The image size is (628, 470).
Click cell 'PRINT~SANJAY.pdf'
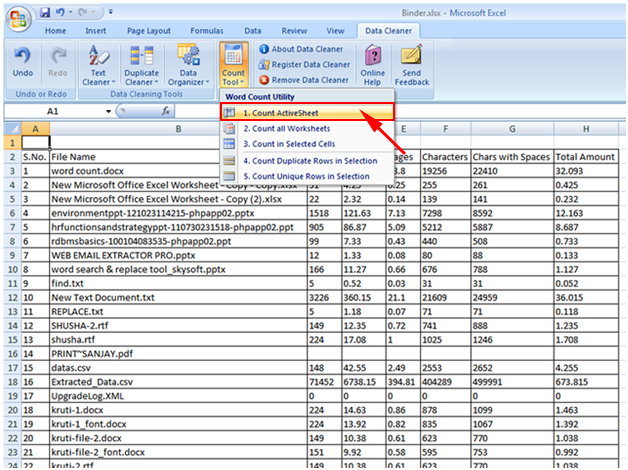[x=178, y=354]
